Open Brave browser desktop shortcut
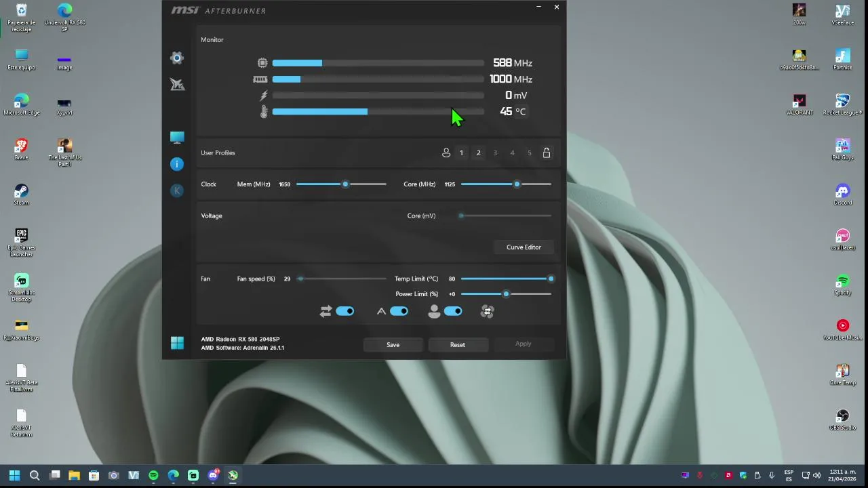868x488 pixels. click(x=21, y=150)
